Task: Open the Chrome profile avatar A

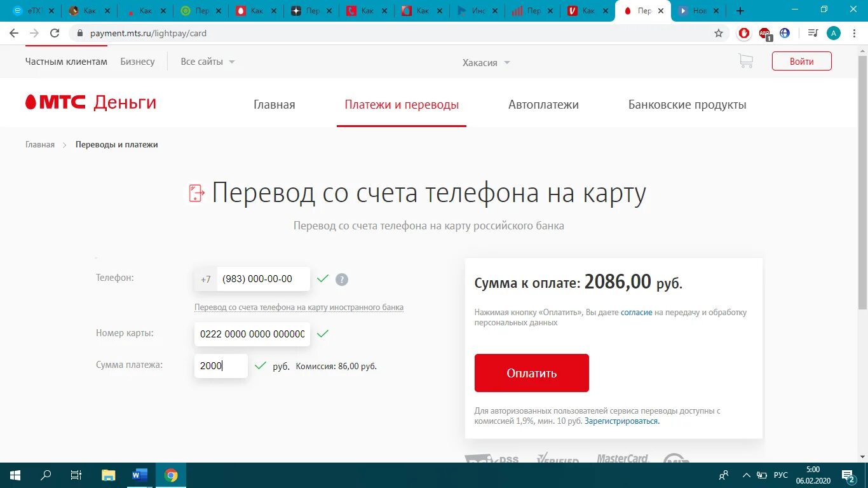Action: pos(833,33)
